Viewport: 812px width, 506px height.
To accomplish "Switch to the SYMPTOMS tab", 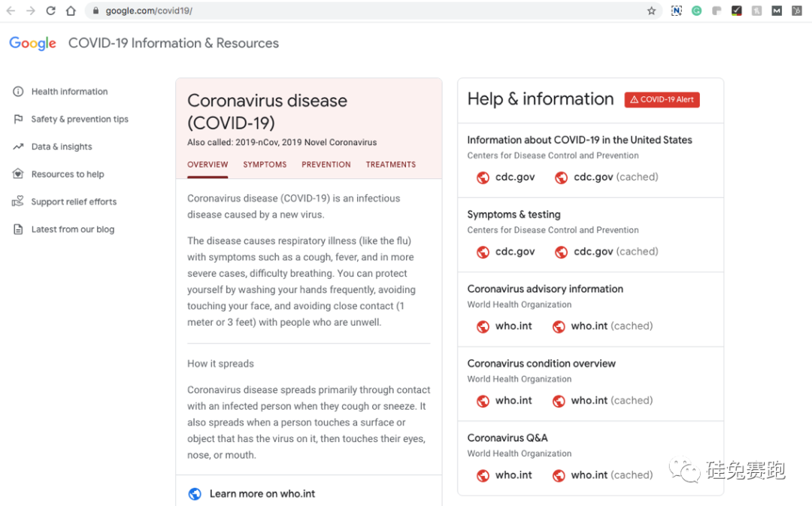I will (x=265, y=165).
